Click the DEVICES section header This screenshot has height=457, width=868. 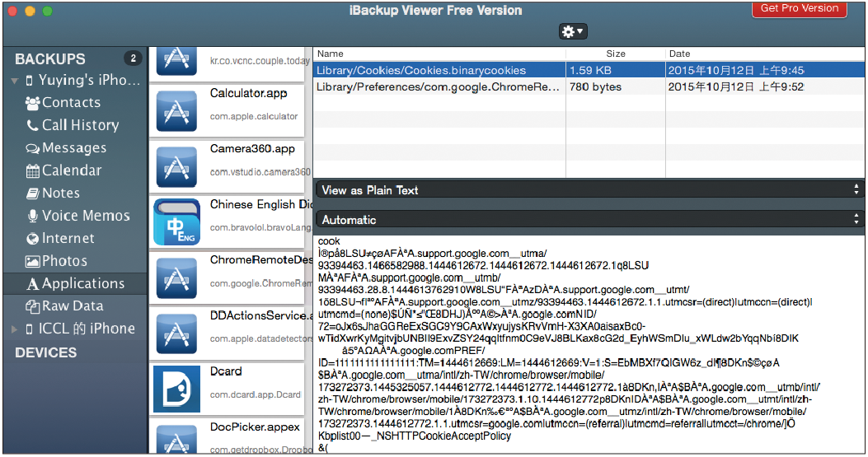[x=46, y=352]
